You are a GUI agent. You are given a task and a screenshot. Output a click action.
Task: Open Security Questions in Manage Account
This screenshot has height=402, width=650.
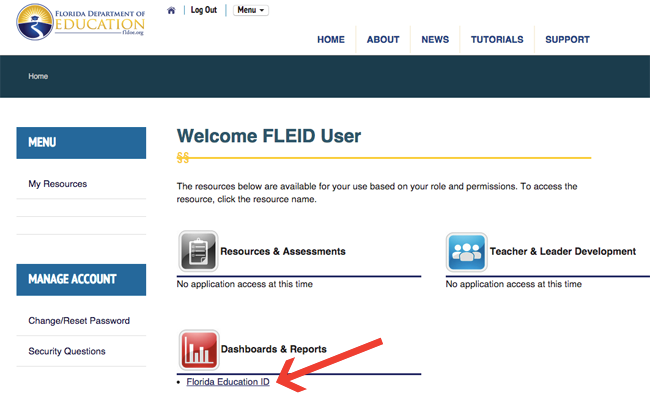(x=67, y=351)
